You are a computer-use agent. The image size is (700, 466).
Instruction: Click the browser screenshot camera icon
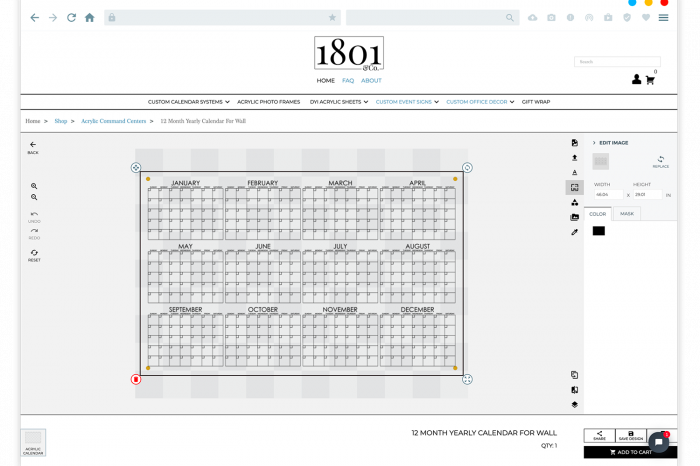(551, 17)
